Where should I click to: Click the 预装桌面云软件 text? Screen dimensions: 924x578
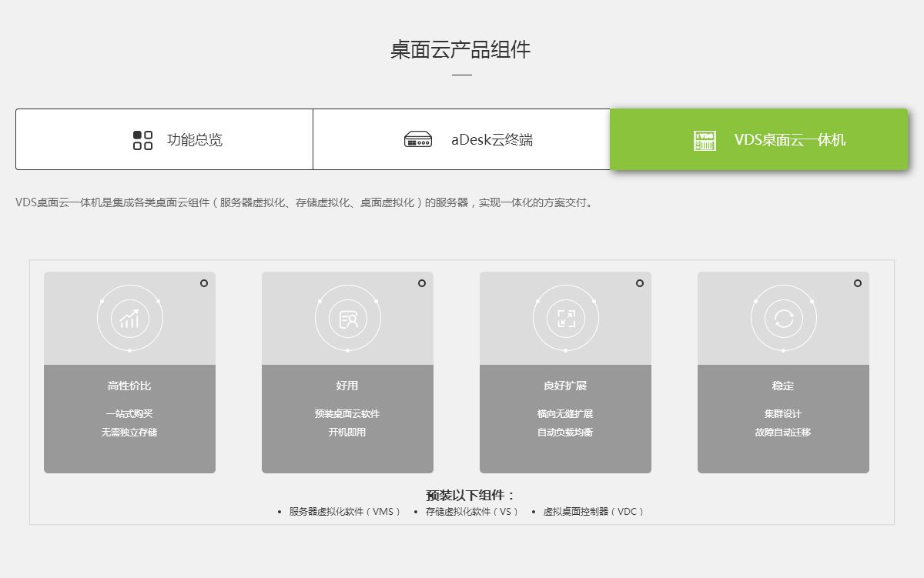click(x=347, y=413)
